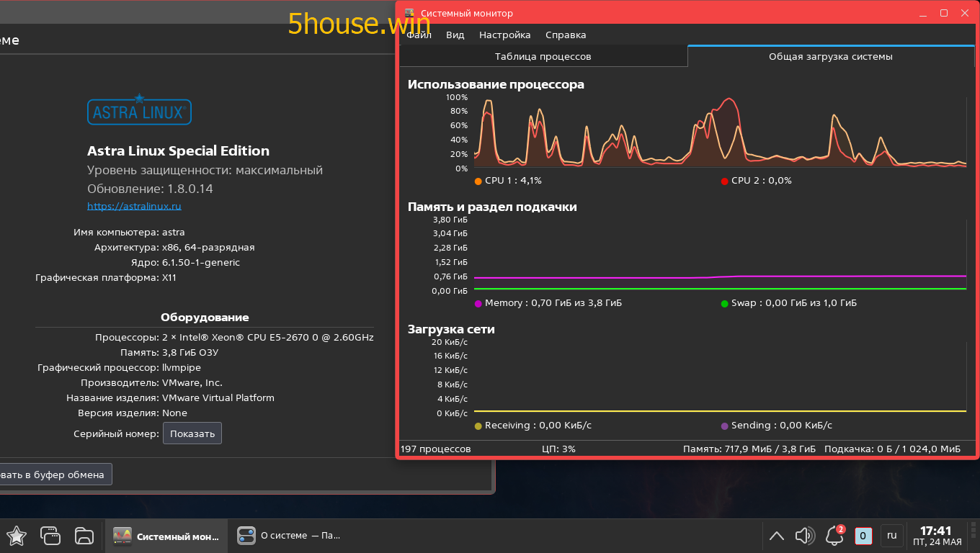This screenshot has width=980, height=553.
Task: Click the Уровень защищенности: максимальный text
Action: tap(205, 170)
